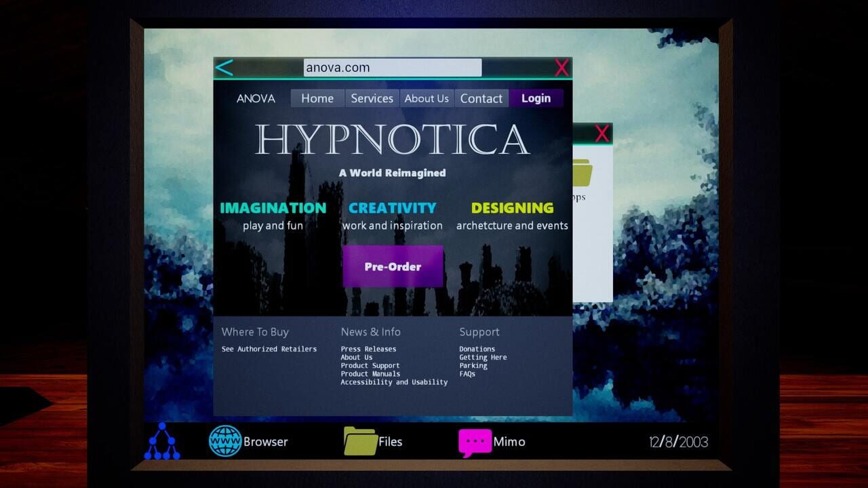Open the Product Manuals link

click(370, 374)
